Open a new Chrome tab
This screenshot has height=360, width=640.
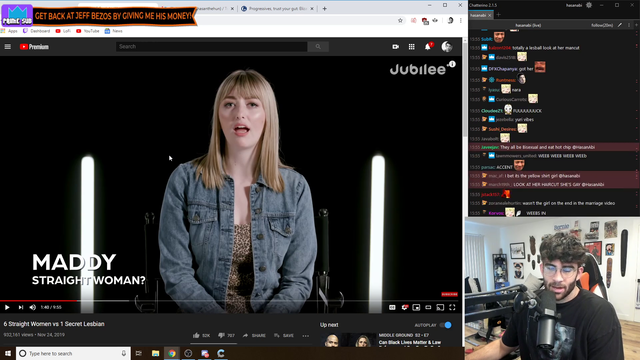pos(324,9)
